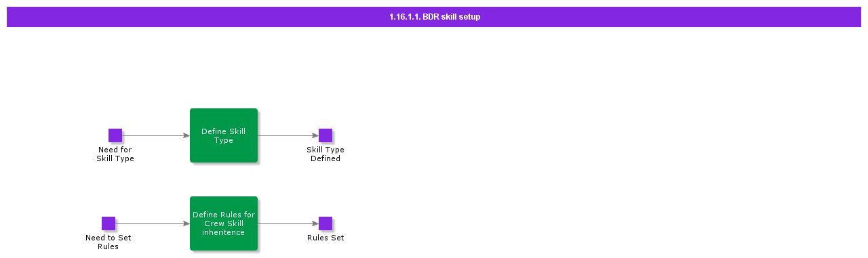868x258 pixels.
Task: Click arrowhead entering Define Rules for Crew Skill box
Action: (x=186, y=223)
